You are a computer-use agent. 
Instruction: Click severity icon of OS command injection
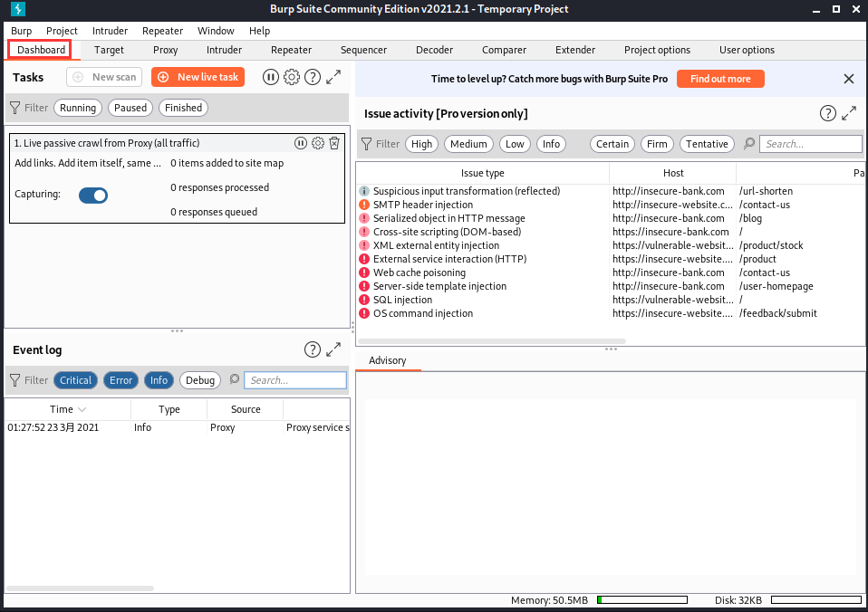click(x=363, y=313)
